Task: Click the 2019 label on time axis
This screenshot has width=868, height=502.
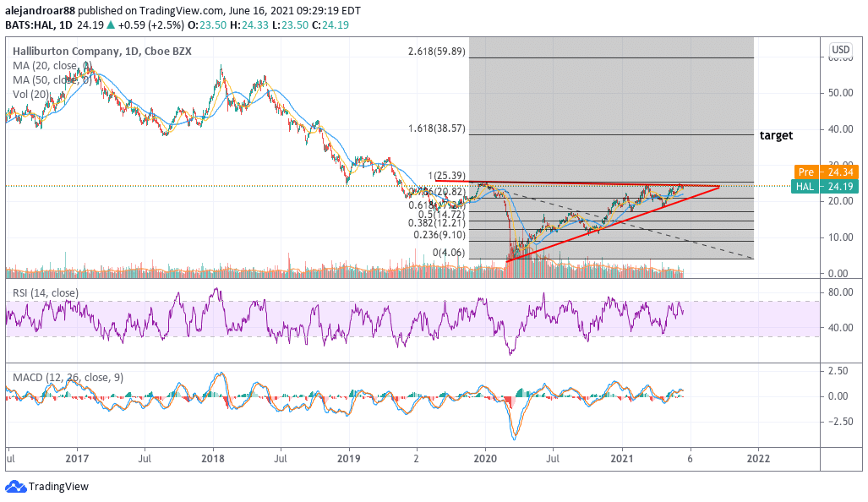Action: 349,459
